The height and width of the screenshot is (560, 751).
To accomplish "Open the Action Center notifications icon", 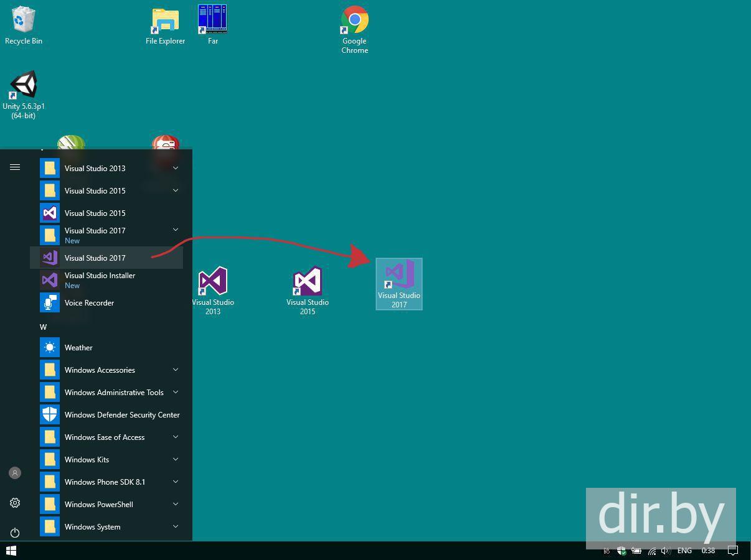I will point(733,551).
